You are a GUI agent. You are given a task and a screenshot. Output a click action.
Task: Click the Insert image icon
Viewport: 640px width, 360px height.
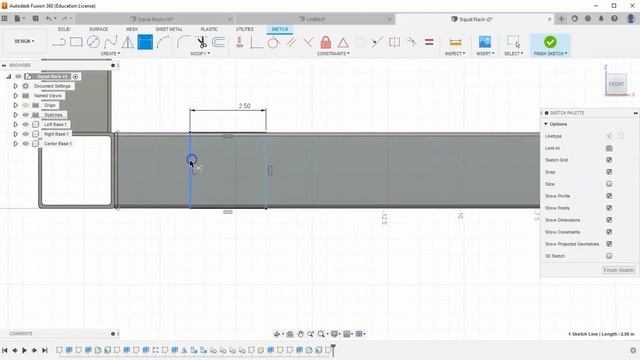[x=485, y=42]
